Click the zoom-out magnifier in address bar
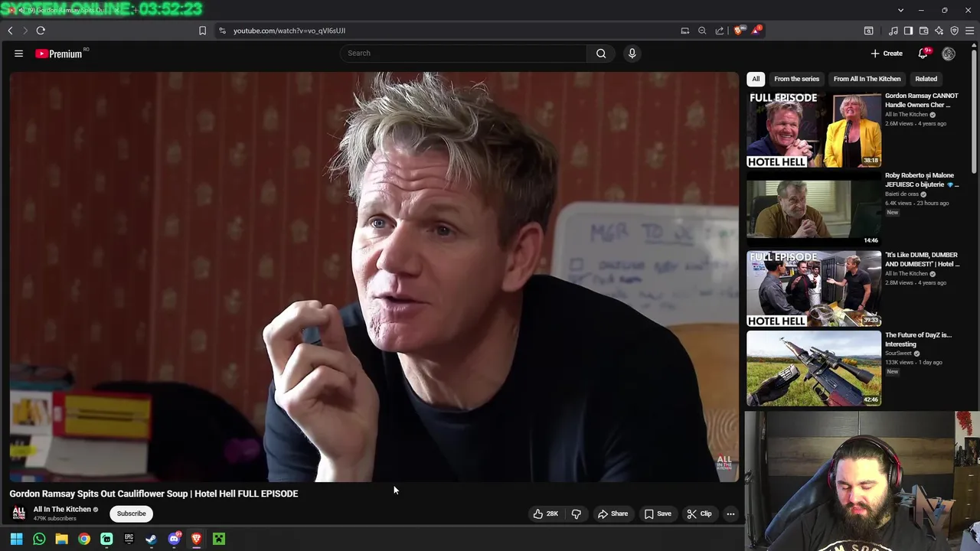The image size is (980, 551). point(702,31)
